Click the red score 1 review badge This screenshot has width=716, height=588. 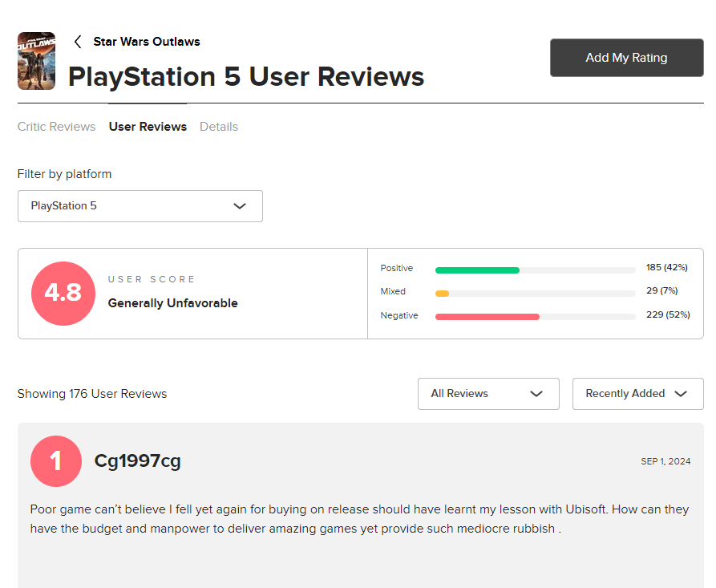55,461
